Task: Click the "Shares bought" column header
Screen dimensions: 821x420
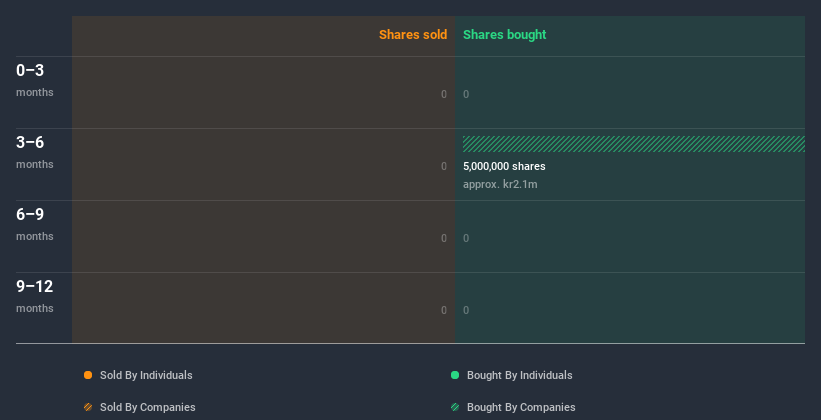Action: click(x=504, y=35)
